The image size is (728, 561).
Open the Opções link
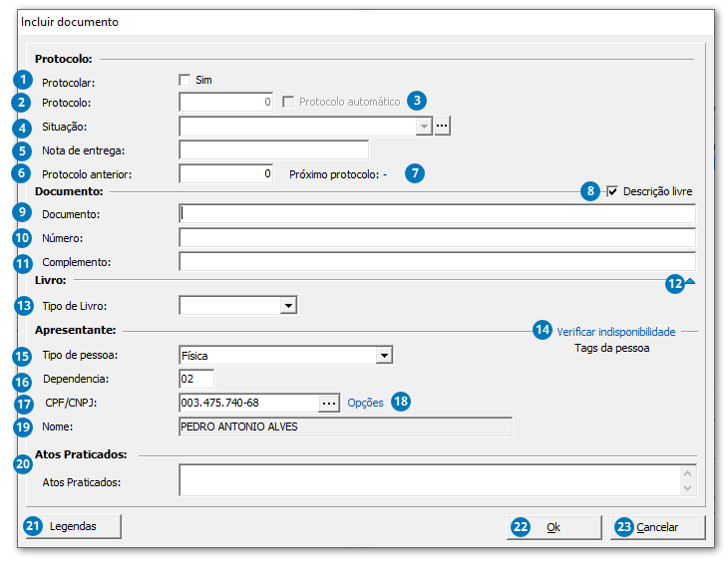coord(365,403)
